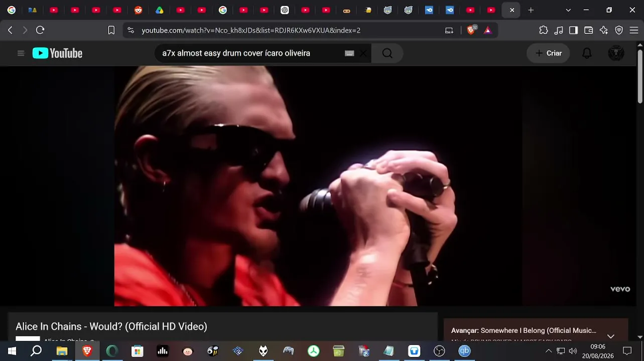Toggle the browser sidebar panel
The width and height of the screenshot is (644, 361).
pyautogui.click(x=573, y=30)
